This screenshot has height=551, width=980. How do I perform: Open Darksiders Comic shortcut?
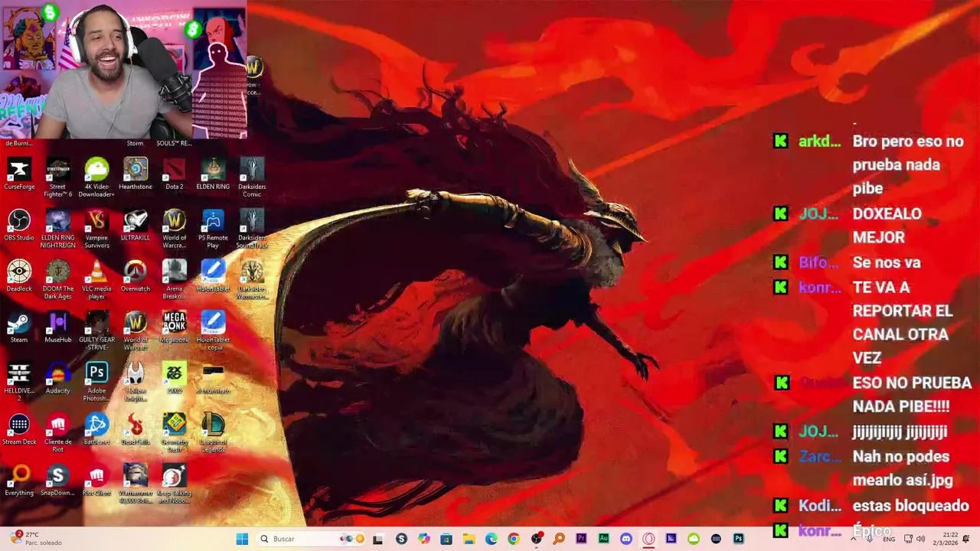252,178
